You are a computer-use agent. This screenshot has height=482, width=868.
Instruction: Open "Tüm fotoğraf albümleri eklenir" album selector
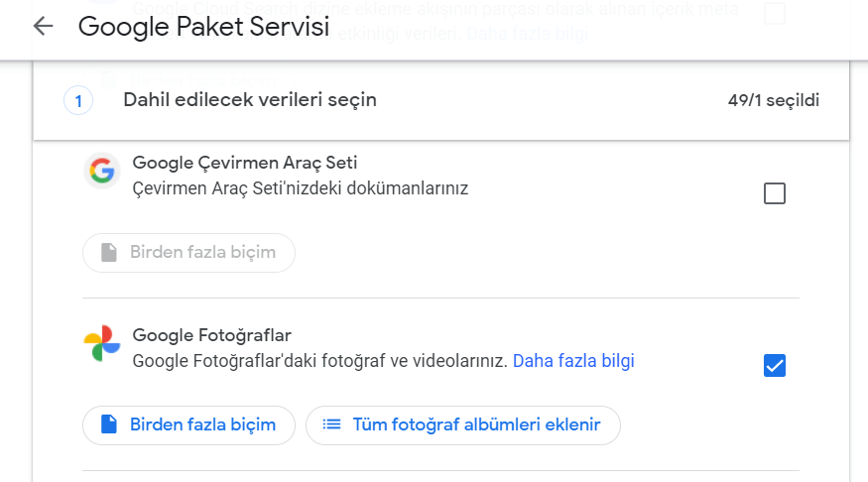pyautogui.click(x=463, y=424)
